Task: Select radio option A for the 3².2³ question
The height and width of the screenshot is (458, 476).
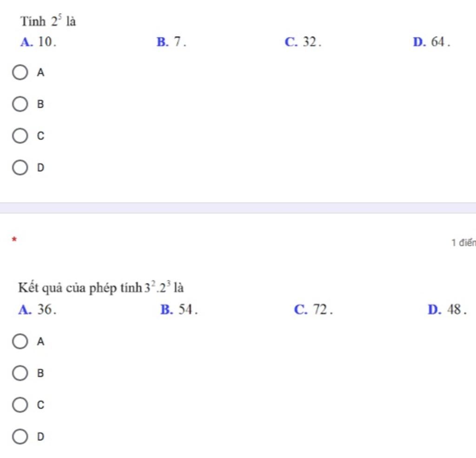Action: click(x=20, y=341)
